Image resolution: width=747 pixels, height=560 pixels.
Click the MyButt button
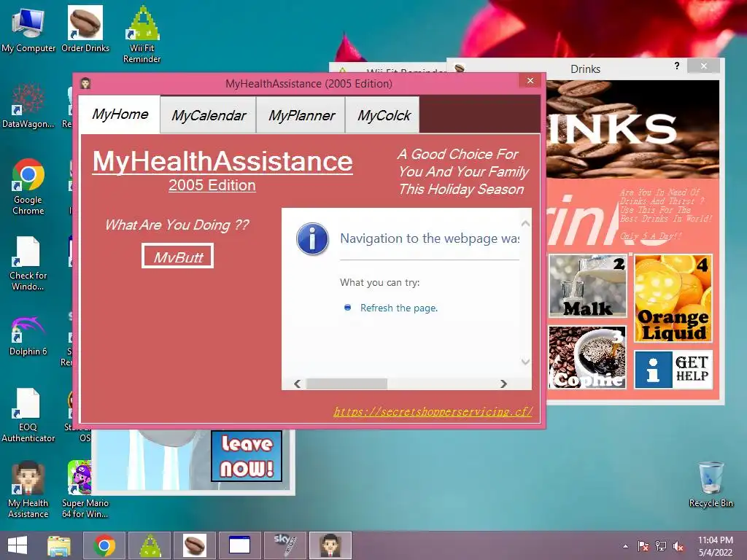click(x=178, y=256)
